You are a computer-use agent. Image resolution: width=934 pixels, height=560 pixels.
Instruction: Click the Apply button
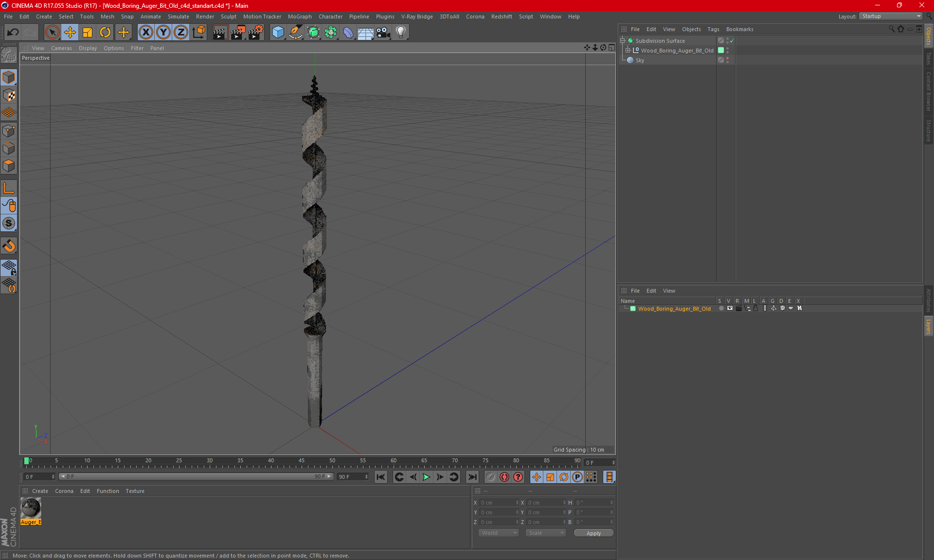click(593, 533)
